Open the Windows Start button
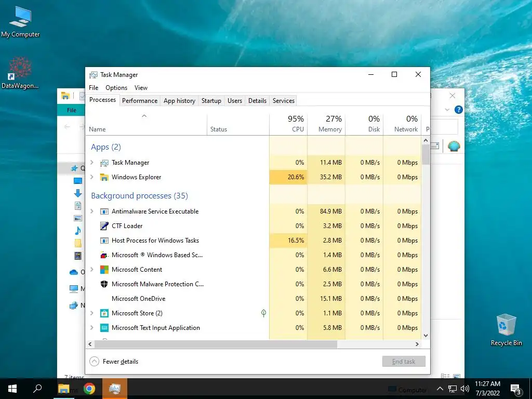The height and width of the screenshot is (399, 532). coord(12,389)
